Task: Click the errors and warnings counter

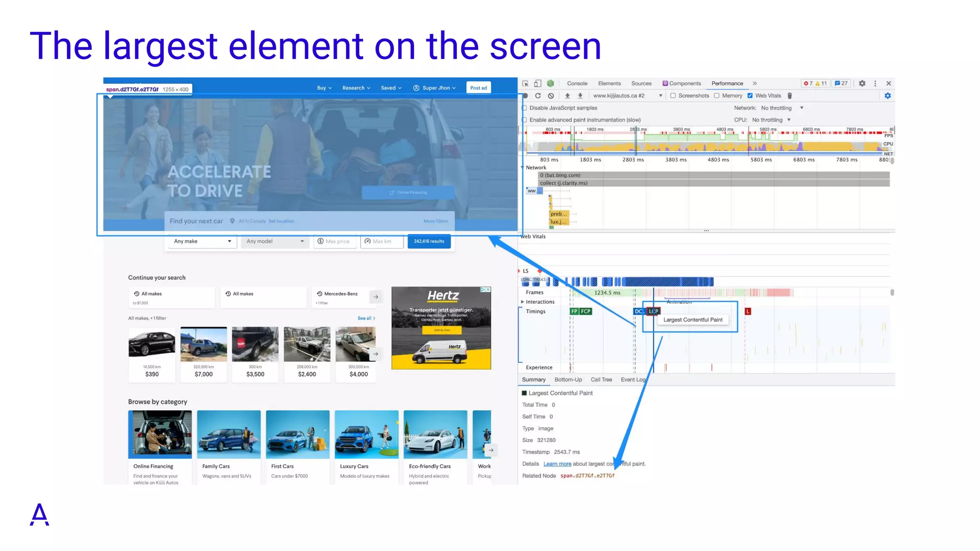Action: coord(815,83)
